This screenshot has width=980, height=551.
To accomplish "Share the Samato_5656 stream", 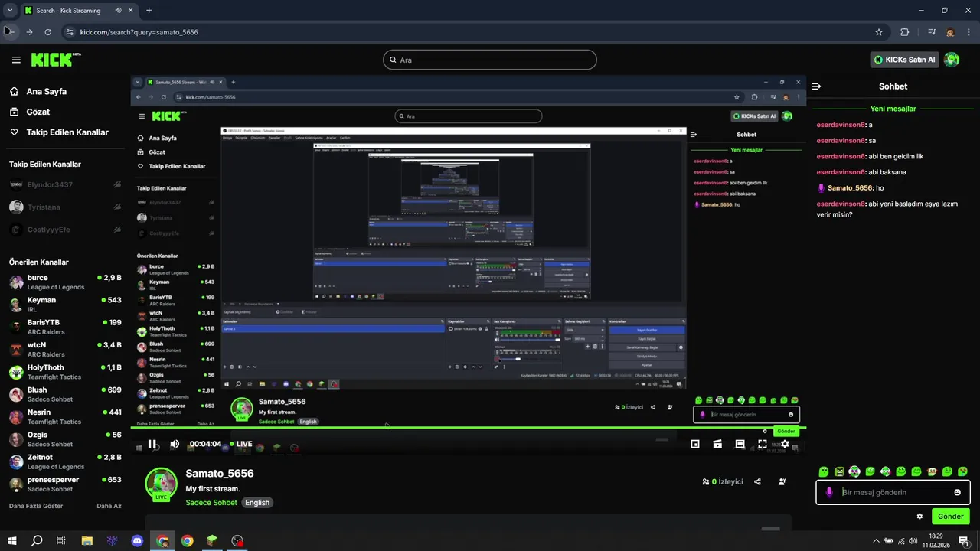I will [x=757, y=481].
